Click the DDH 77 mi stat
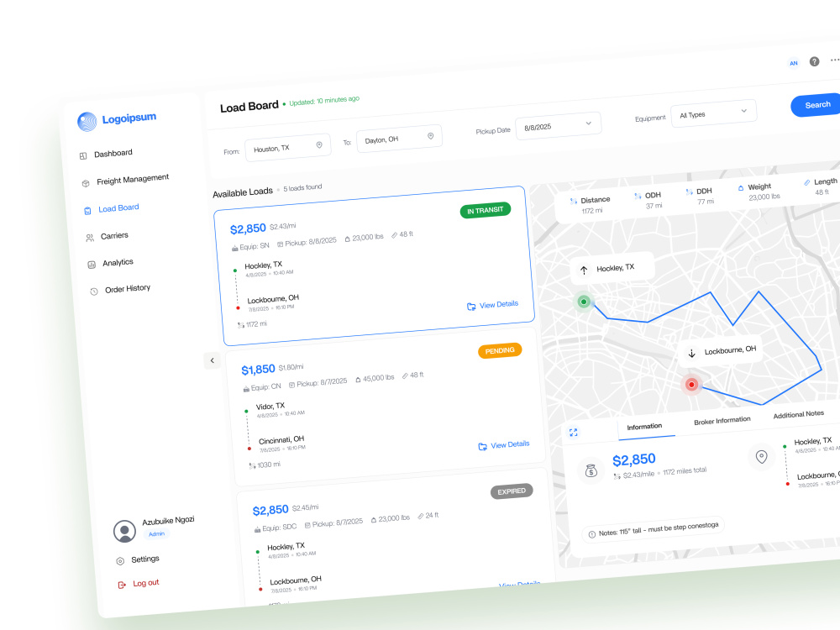 (x=700, y=196)
